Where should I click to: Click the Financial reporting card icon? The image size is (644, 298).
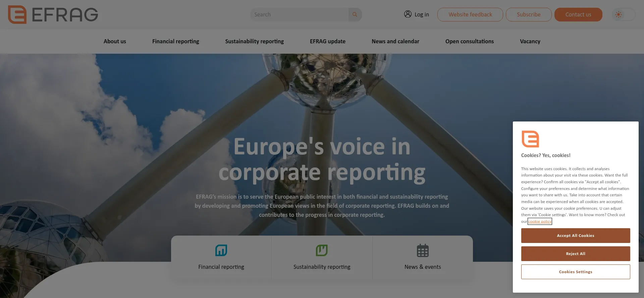tap(221, 250)
